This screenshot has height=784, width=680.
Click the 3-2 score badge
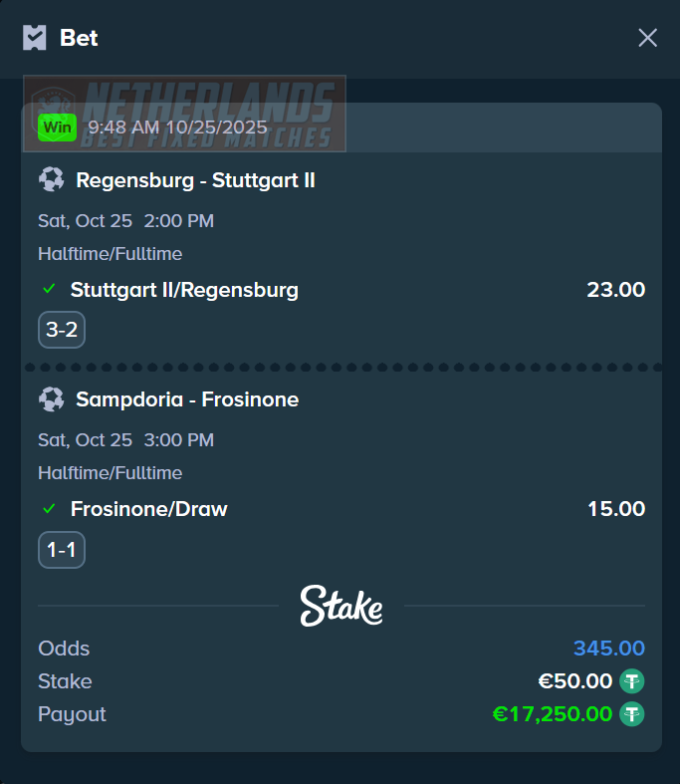pos(62,330)
